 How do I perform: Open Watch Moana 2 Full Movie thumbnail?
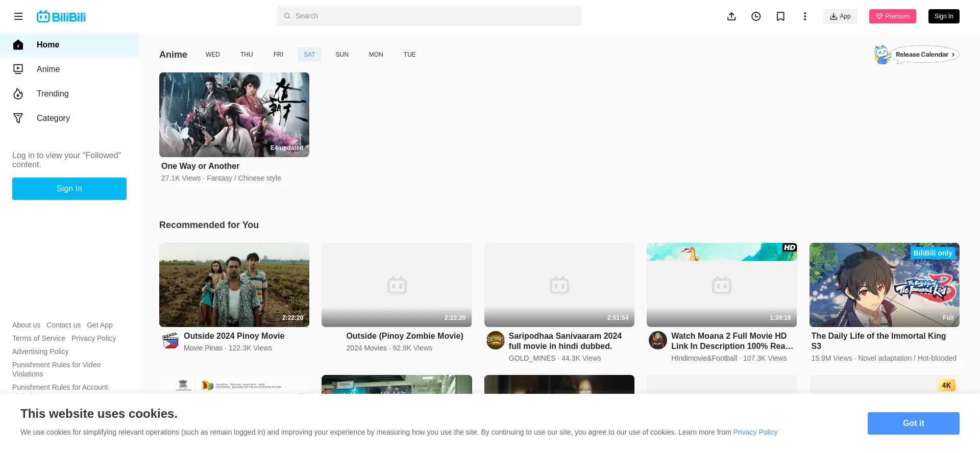pyautogui.click(x=722, y=285)
